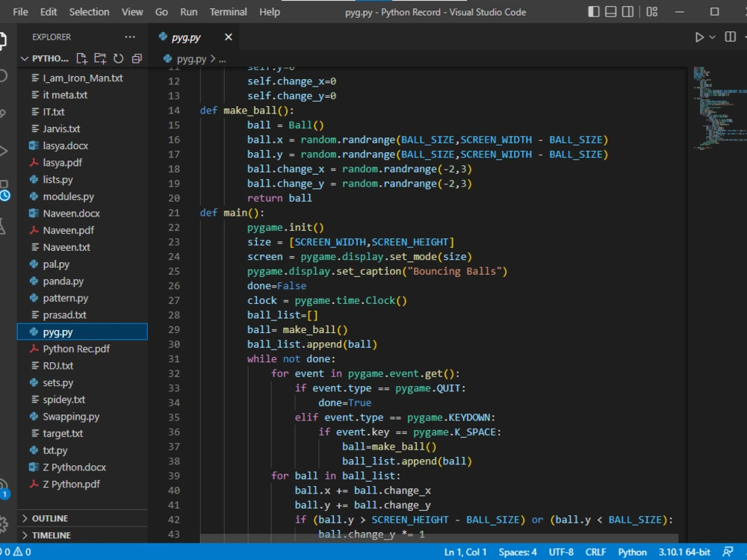Open pattern.py from the file list

[x=82, y=298]
